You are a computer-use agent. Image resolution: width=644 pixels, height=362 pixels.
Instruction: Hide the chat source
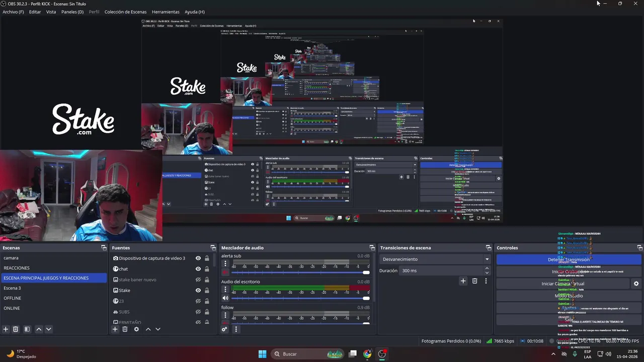pos(198,269)
